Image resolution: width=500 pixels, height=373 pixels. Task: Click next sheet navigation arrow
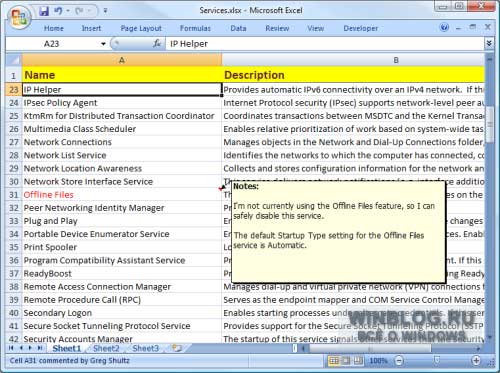click(30, 348)
